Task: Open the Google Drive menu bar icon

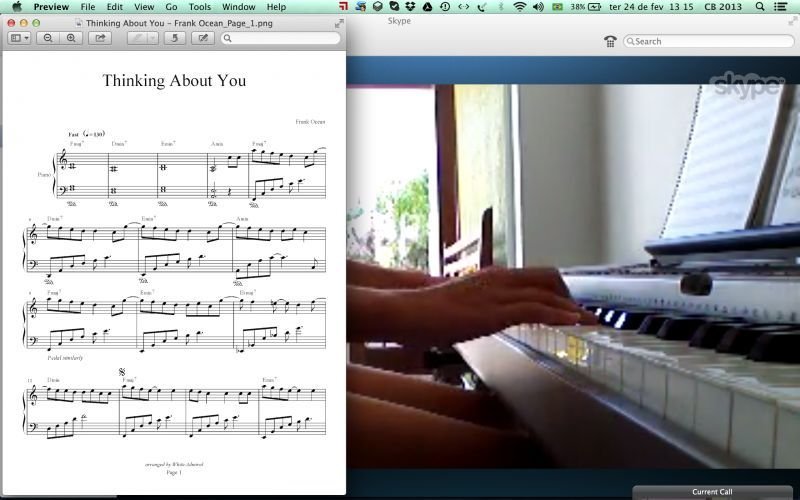Action: pyautogui.click(x=427, y=7)
